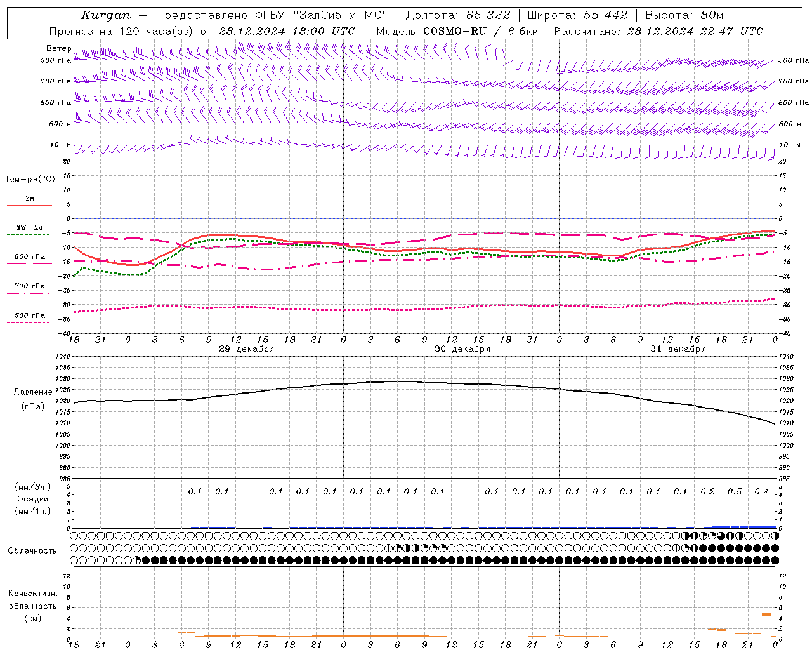Click the Давление pressure panel label

point(33,392)
